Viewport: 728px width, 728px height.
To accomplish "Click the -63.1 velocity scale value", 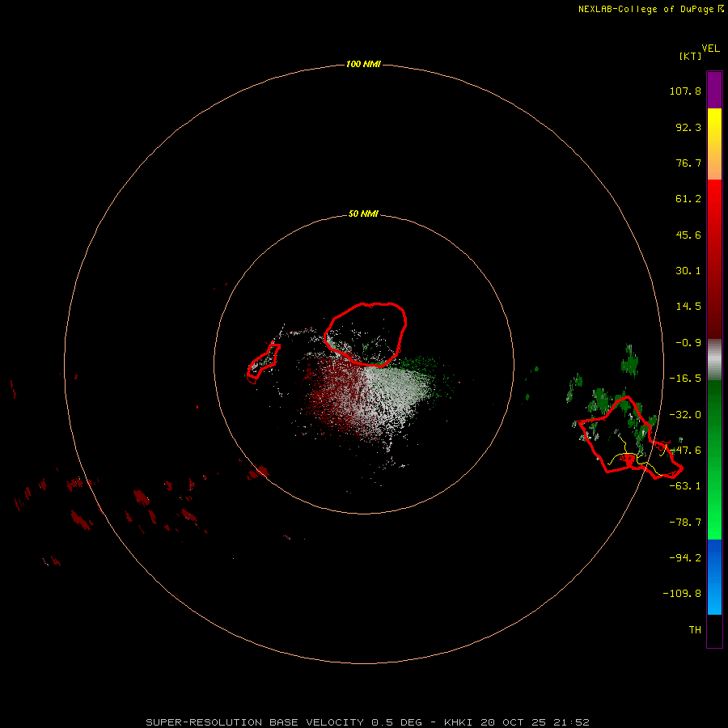I will (685, 486).
